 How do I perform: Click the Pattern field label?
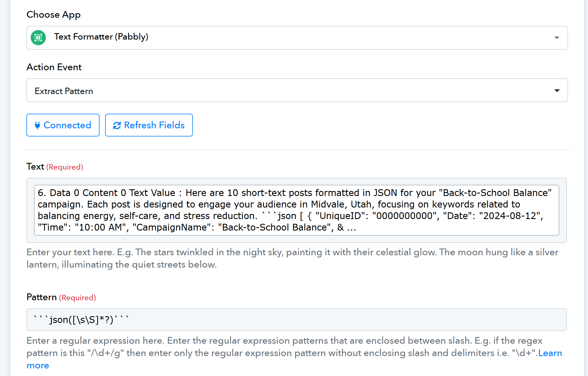[x=42, y=297]
